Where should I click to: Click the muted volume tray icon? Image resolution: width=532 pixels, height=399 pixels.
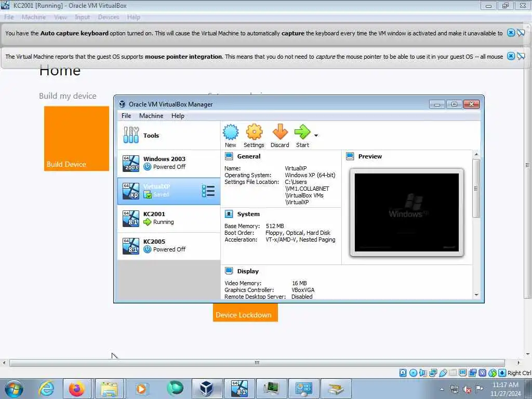pos(467,389)
